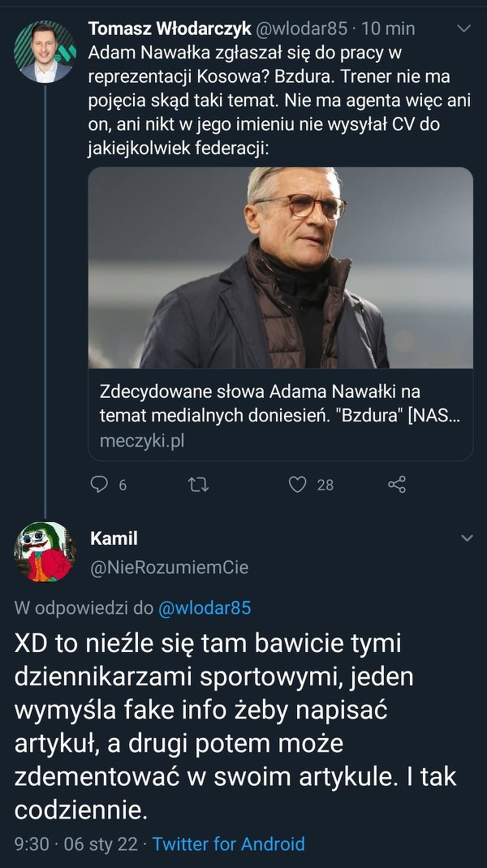
Task: Open Kamil's display name
Action: (x=114, y=538)
